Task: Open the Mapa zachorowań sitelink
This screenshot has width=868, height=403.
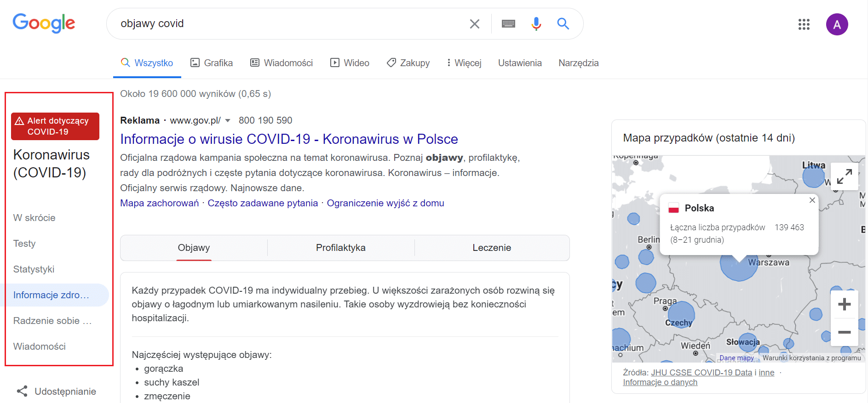Action: point(160,203)
